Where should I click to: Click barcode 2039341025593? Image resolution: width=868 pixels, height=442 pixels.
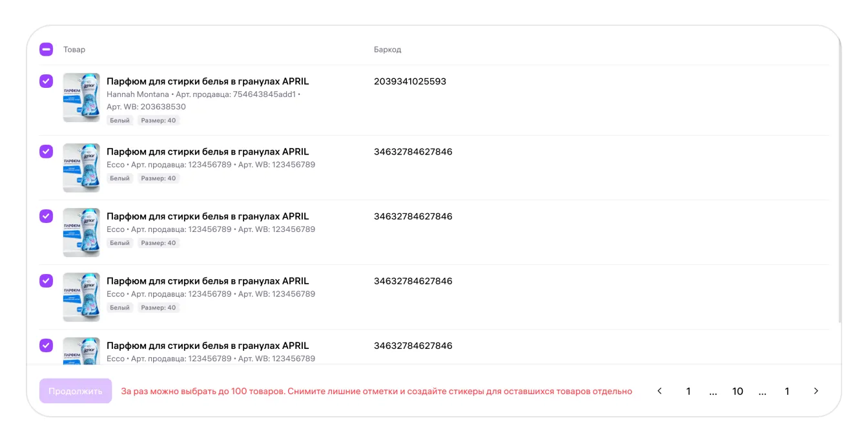[410, 81]
